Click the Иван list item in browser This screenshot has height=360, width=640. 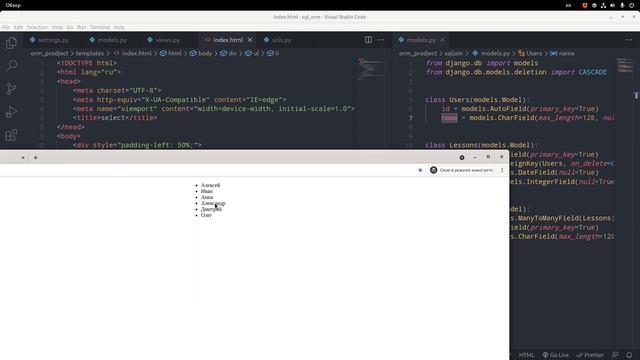coord(207,191)
